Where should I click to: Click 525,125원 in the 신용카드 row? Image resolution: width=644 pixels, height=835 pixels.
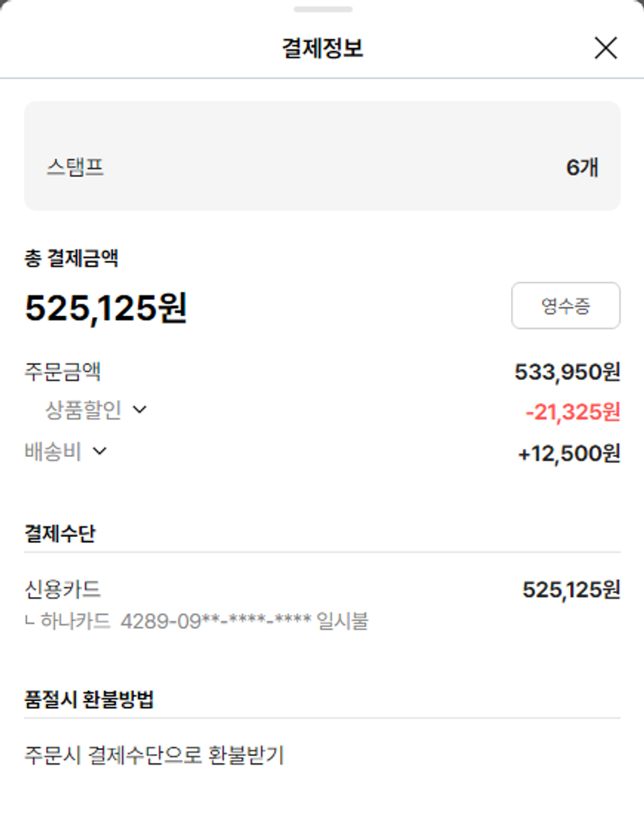coord(571,590)
